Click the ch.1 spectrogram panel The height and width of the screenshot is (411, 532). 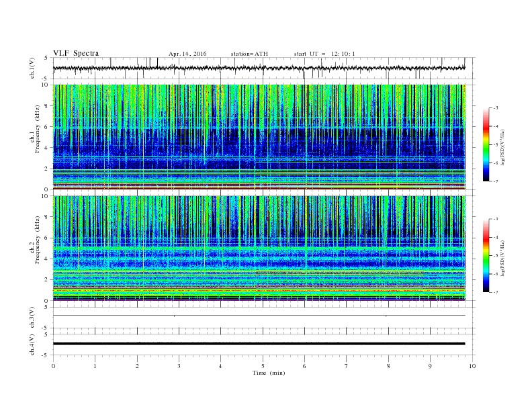(x=259, y=137)
